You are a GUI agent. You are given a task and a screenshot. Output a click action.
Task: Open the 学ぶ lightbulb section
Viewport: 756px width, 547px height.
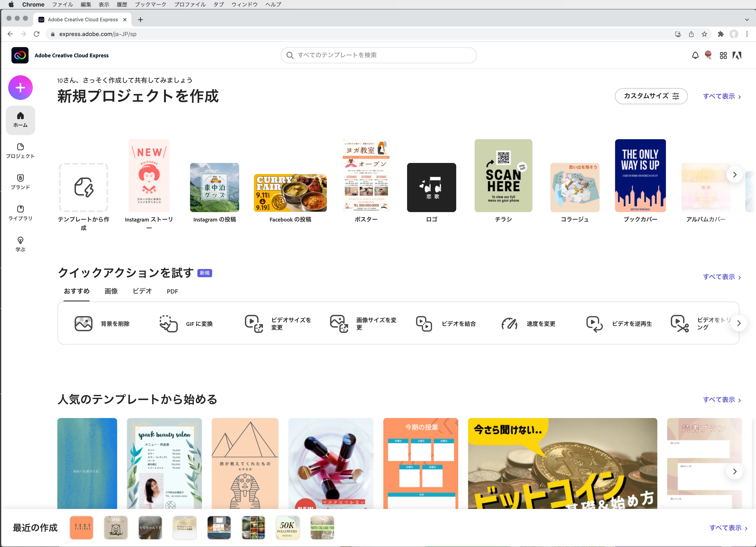[20, 244]
